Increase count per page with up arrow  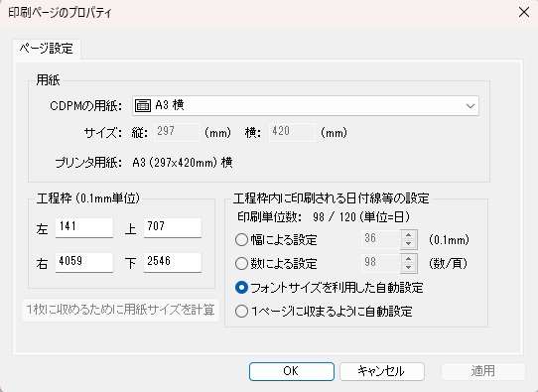tap(408, 259)
